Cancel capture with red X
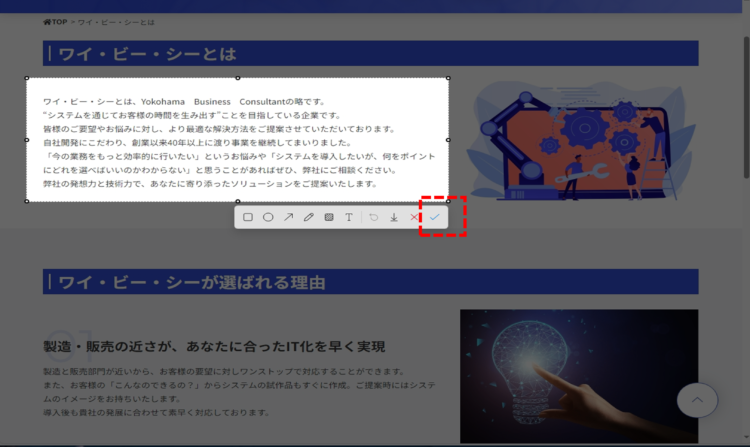Screen dimensions: 750x447 pos(414,217)
